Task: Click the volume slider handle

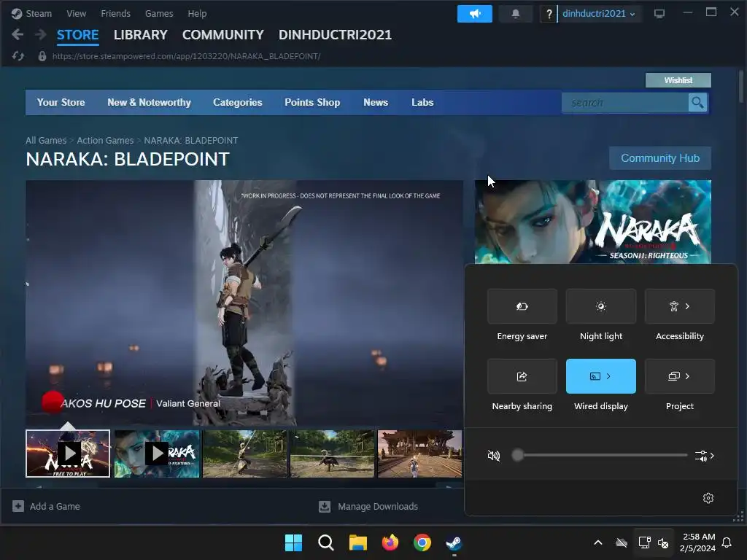Action: [x=518, y=455]
